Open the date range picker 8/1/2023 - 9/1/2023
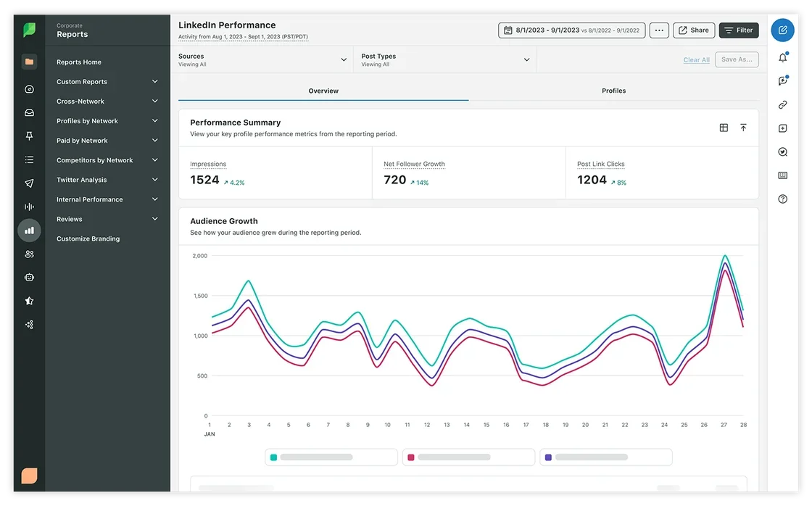Viewport: 812px width, 506px height. 572,30
